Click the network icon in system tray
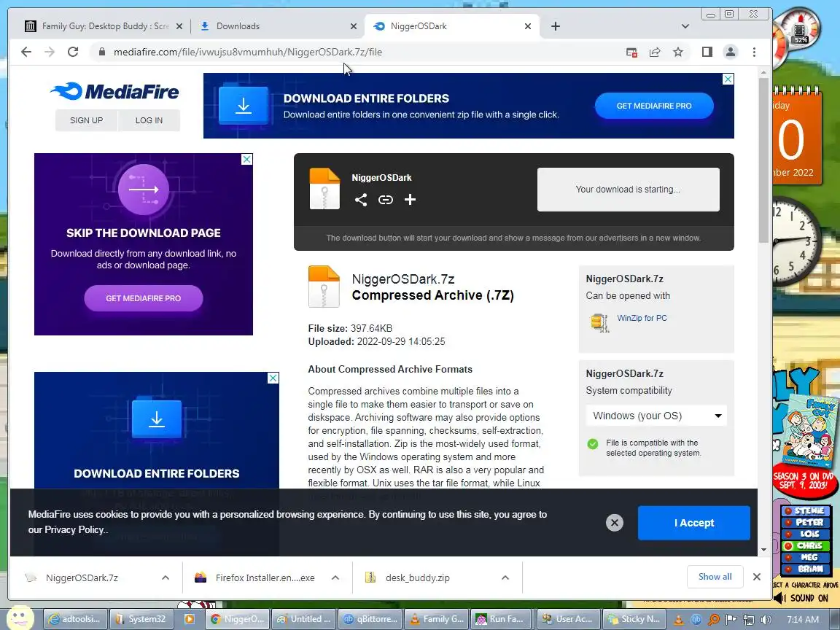840x630 pixels. click(x=748, y=619)
